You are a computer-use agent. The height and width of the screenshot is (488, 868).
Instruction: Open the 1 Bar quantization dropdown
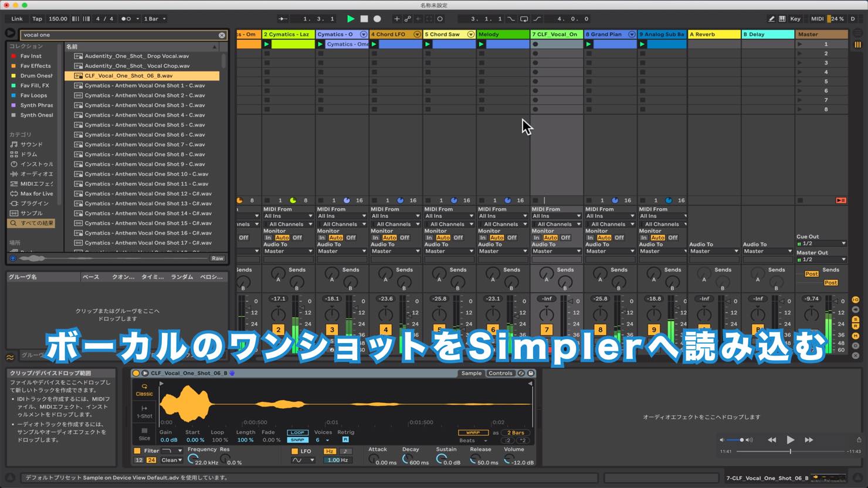(155, 19)
